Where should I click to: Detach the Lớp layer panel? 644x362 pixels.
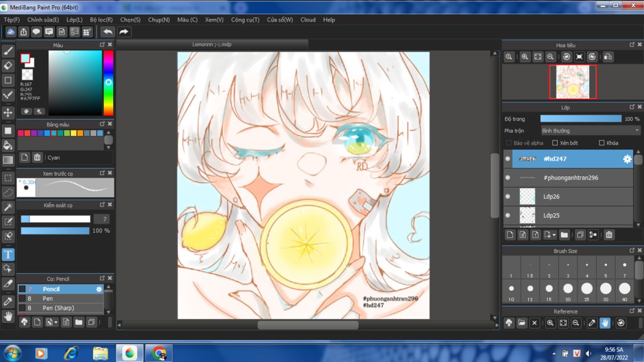[x=632, y=107]
